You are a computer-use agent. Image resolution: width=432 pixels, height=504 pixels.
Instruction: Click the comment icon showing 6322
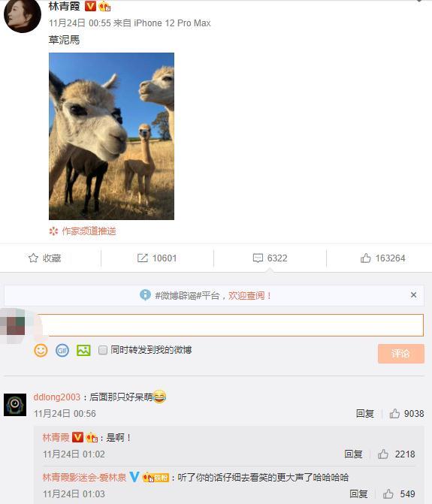tap(258, 258)
